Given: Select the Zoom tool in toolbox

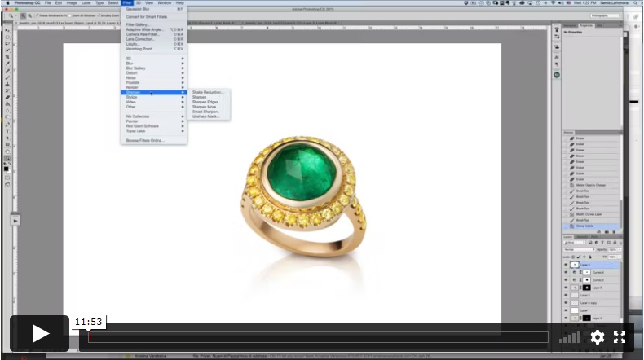Looking at the screenshot, I should [7, 159].
